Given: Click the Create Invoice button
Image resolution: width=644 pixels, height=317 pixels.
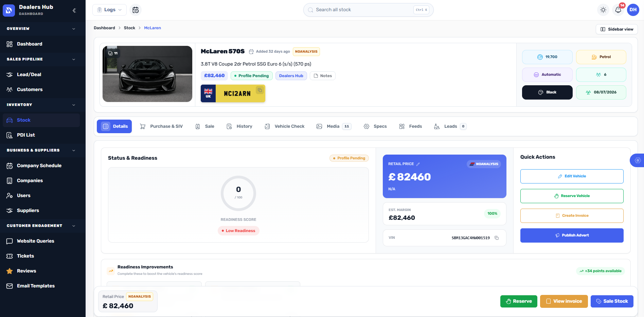Looking at the screenshot, I should [572, 216].
